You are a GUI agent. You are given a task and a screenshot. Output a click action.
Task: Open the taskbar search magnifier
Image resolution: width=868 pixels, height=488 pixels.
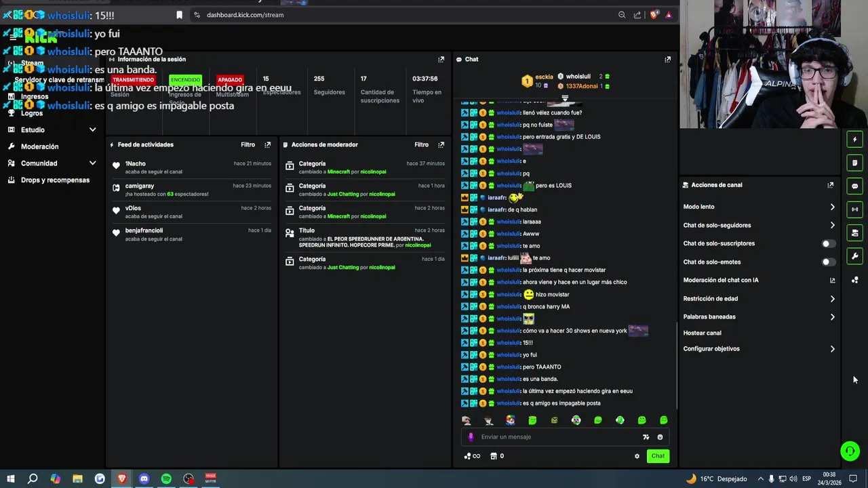pyautogui.click(x=33, y=479)
